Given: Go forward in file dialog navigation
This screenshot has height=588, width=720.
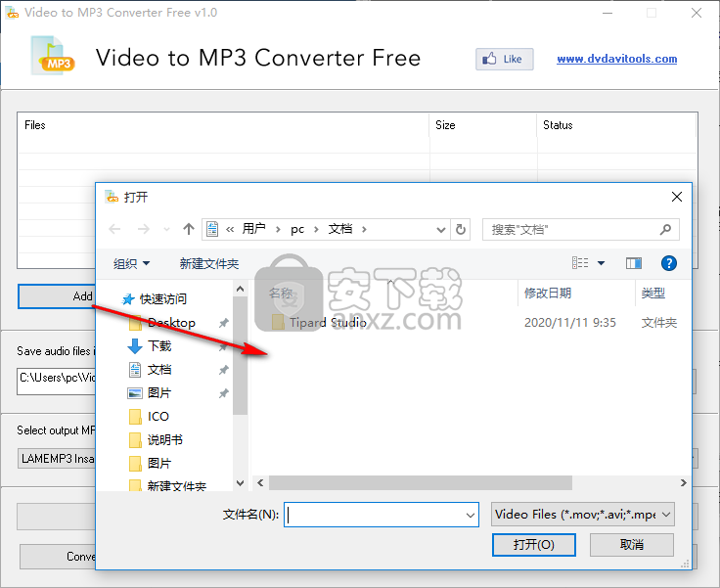Looking at the screenshot, I should [x=144, y=229].
